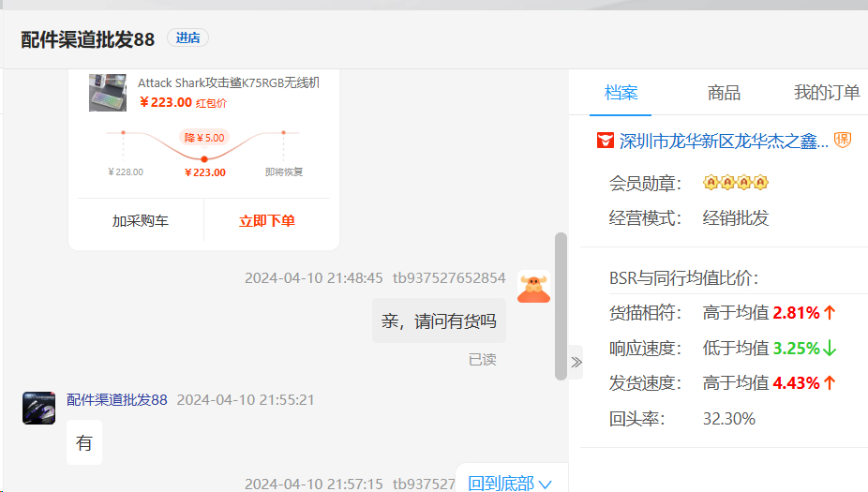Click the orange 保 guarantee badge icon
This screenshot has width=868, height=492.
[843, 140]
